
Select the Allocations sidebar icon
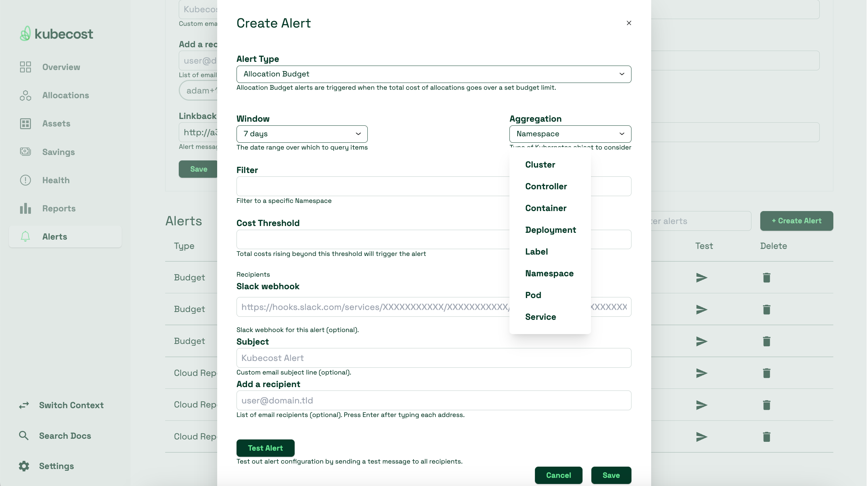click(x=25, y=95)
